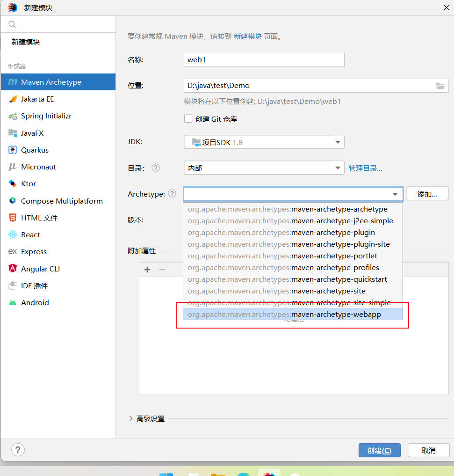Enable the Create Git repository checkbox
Viewport: 454px width, 476px height.
(188, 119)
